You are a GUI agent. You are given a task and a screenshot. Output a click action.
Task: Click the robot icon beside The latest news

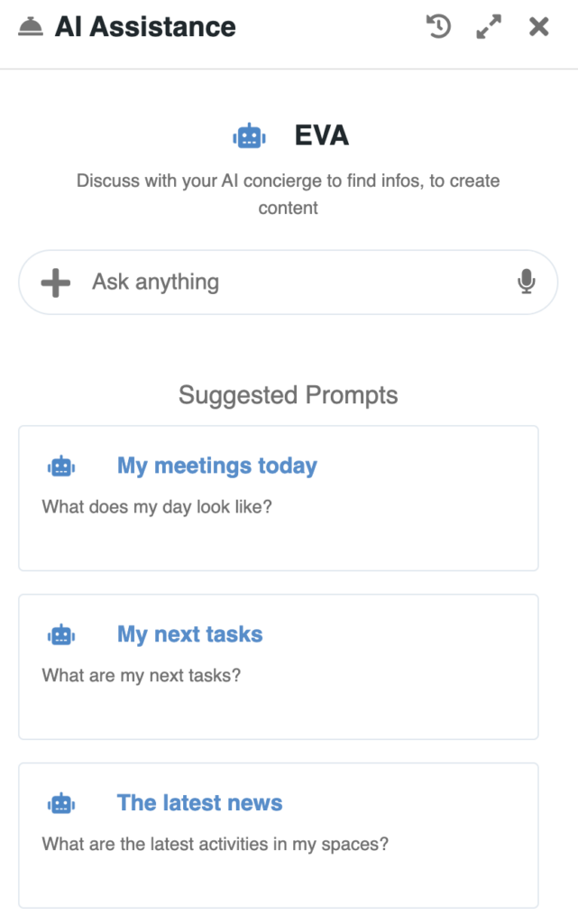(x=61, y=803)
